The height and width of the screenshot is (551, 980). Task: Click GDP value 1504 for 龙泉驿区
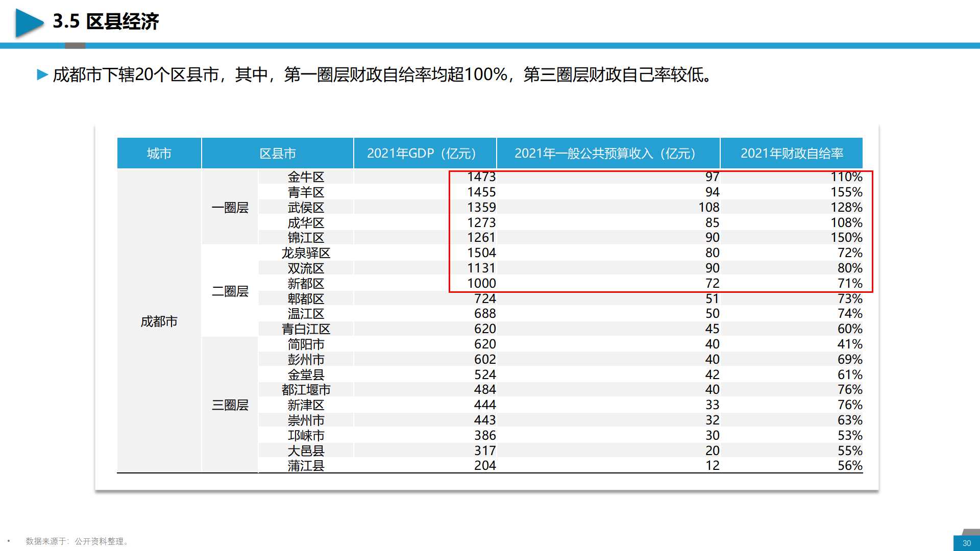tap(481, 253)
